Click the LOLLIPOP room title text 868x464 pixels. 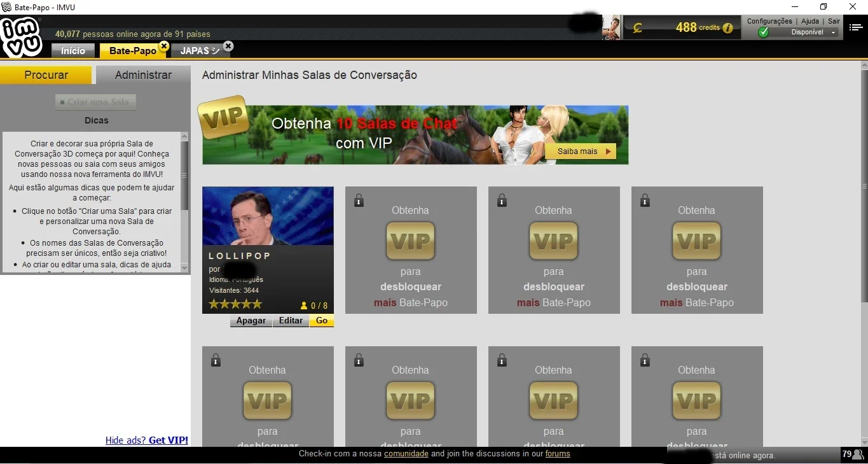240,256
